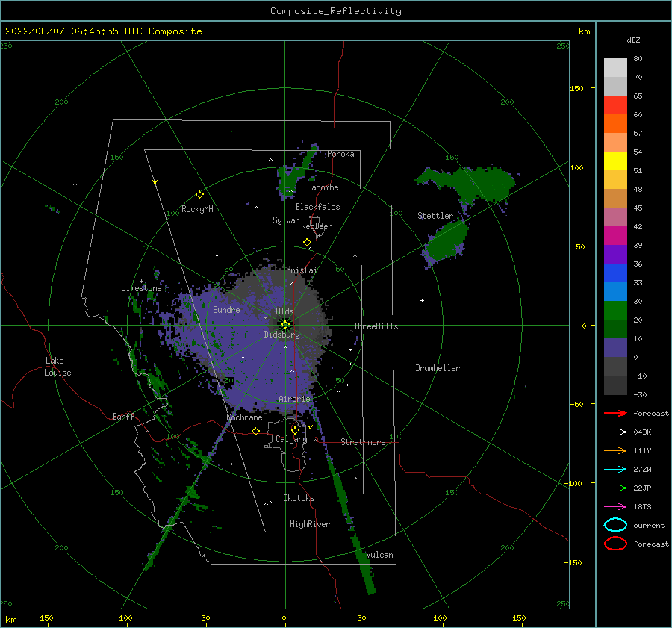
Task: Click the ThreeHills label
Action: [376, 326]
